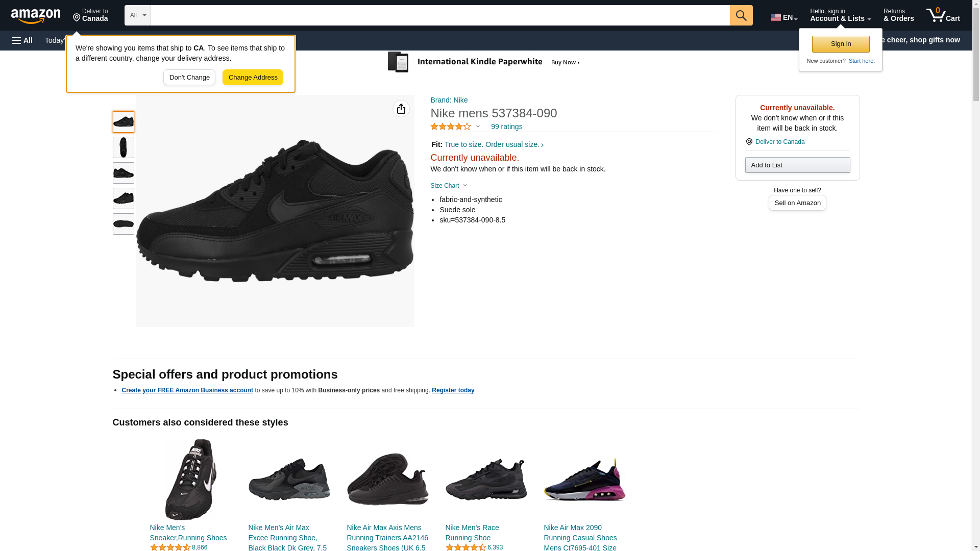Open the shopping cart

click(943, 15)
